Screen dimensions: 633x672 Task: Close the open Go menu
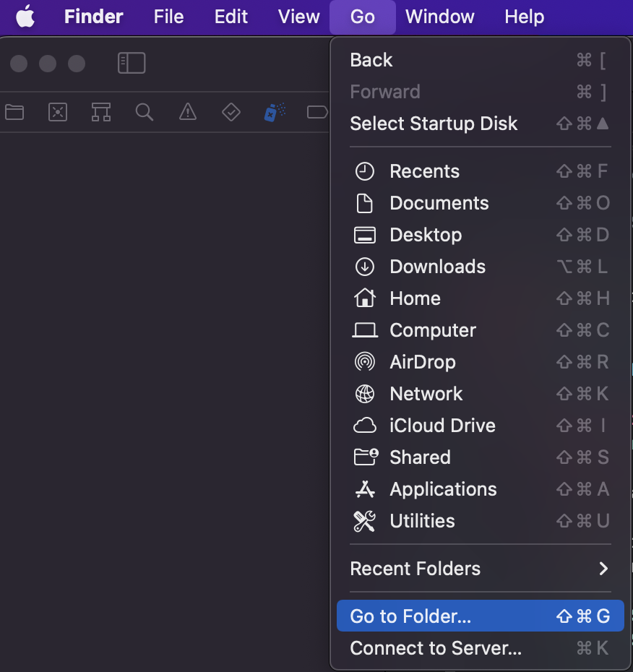[363, 17]
